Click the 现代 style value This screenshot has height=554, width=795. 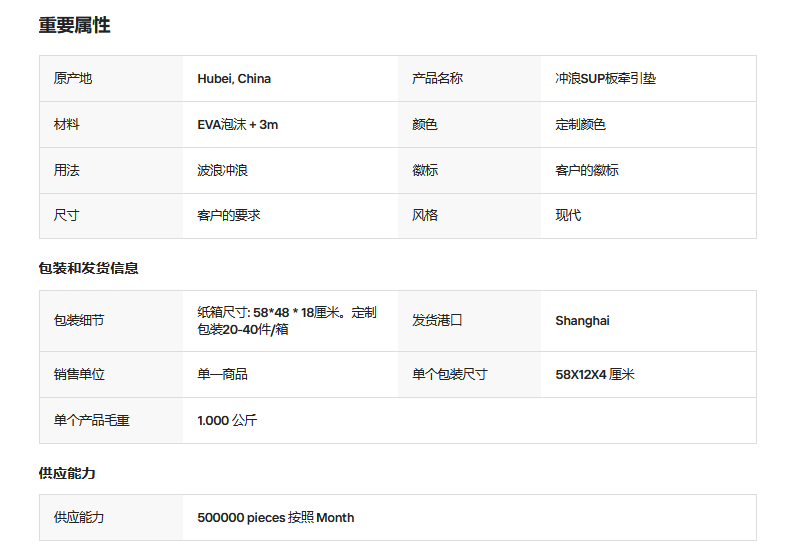(x=568, y=215)
